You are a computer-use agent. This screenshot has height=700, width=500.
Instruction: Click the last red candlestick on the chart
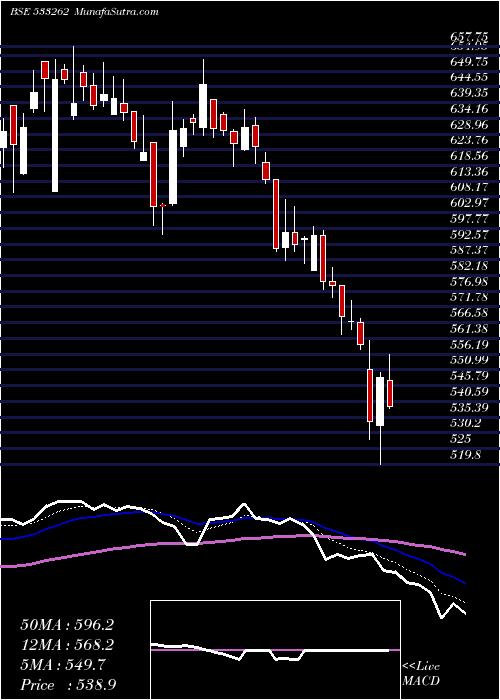[390, 393]
